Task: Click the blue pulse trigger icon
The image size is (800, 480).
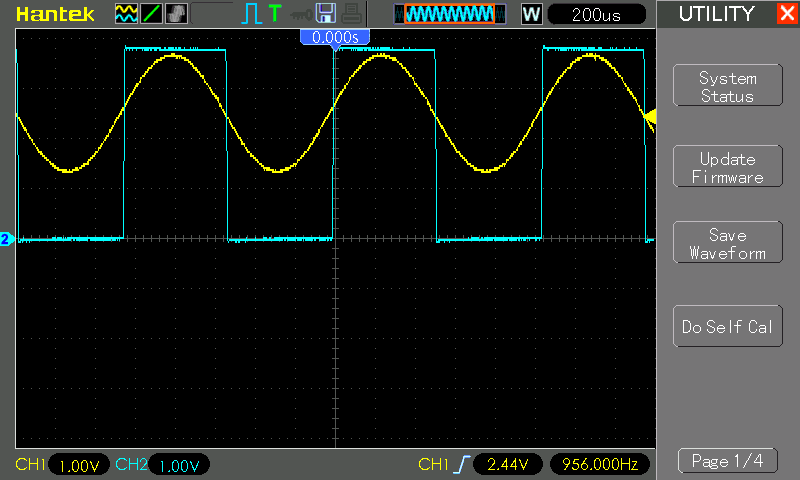Action: coord(251,14)
